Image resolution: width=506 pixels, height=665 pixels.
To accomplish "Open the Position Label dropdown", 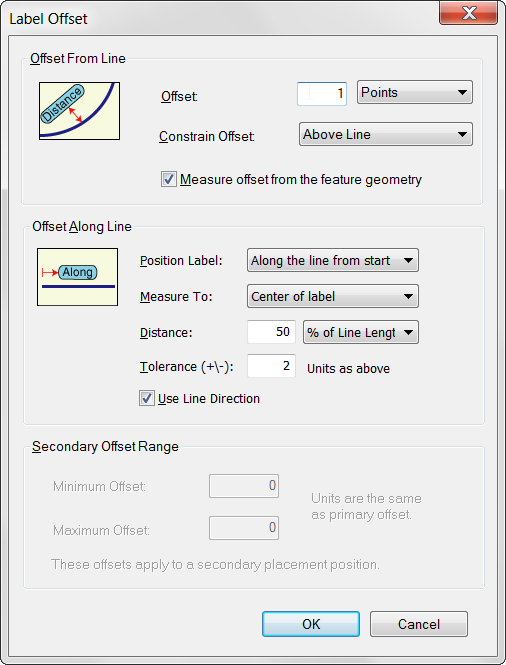I will coord(333,260).
